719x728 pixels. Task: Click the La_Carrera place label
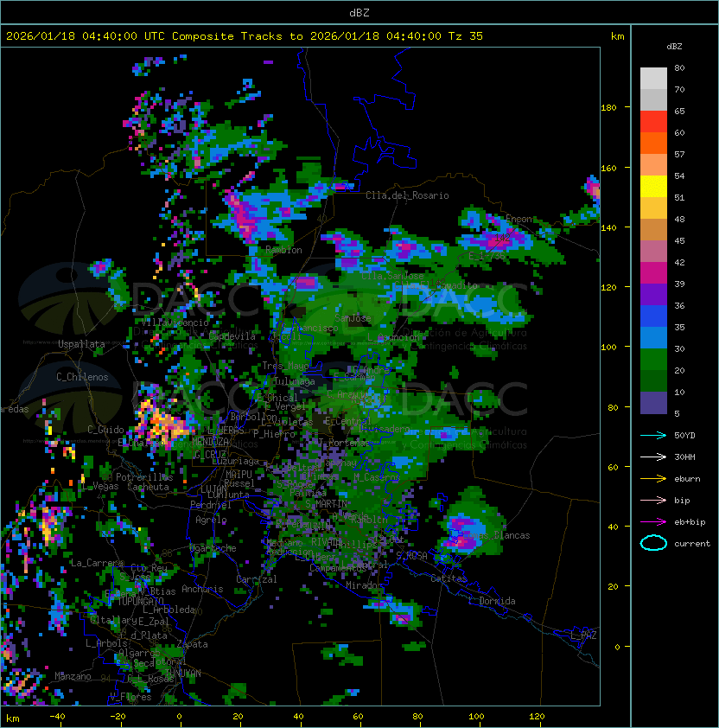97,563
